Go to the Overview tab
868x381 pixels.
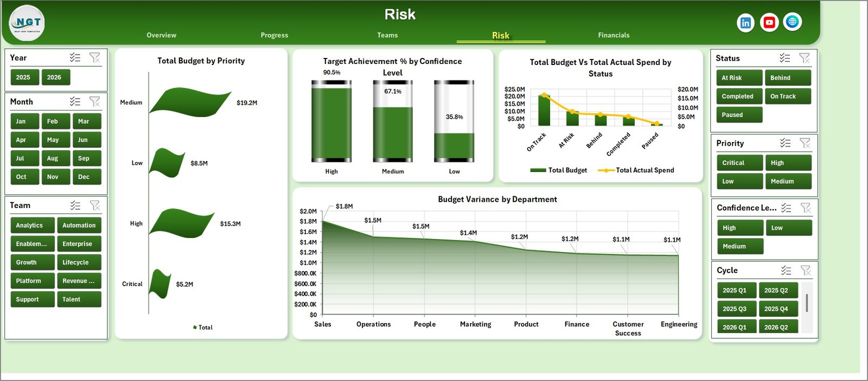click(x=161, y=35)
